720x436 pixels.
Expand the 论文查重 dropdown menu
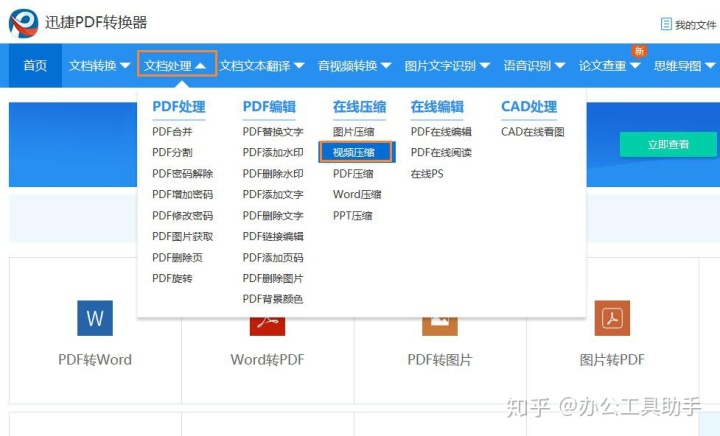pos(609,66)
